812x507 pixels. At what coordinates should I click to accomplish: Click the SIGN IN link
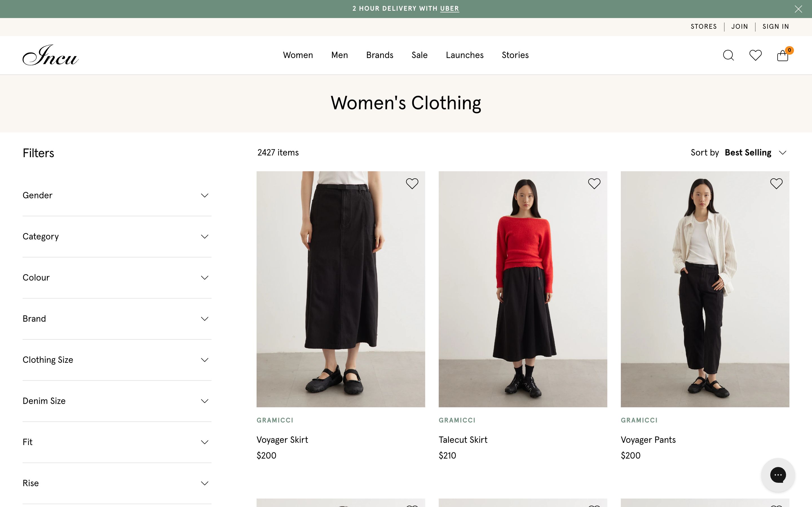point(775,26)
